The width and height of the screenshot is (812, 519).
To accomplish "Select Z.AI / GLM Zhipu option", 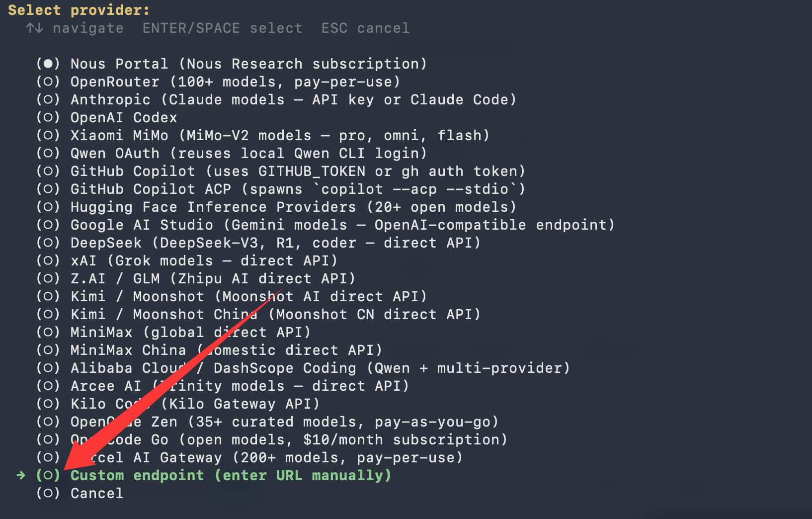I will [x=196, y=278].
